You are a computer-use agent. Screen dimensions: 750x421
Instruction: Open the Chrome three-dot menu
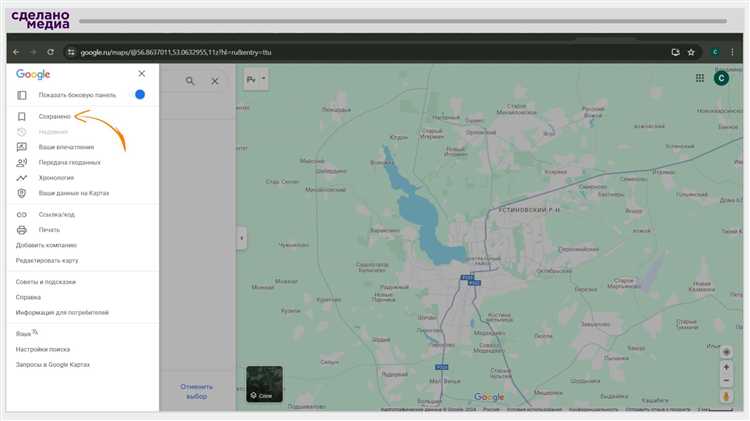tap(732, 52)
